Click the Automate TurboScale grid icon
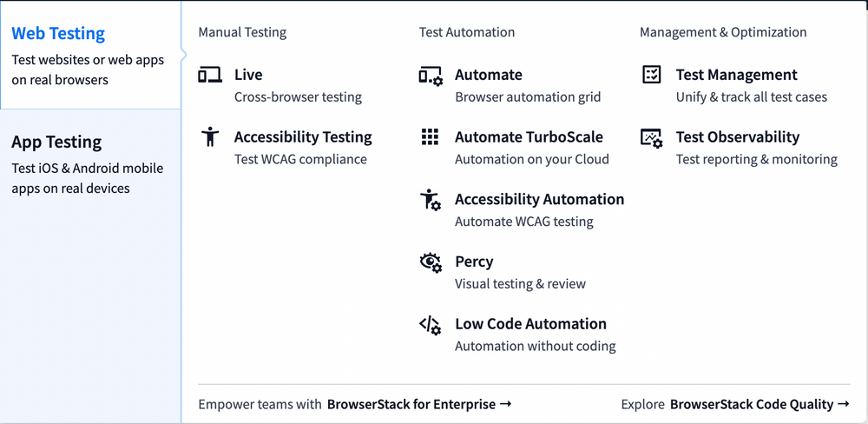This screenshot has height=424, width=868. click(x=430, y=137)
